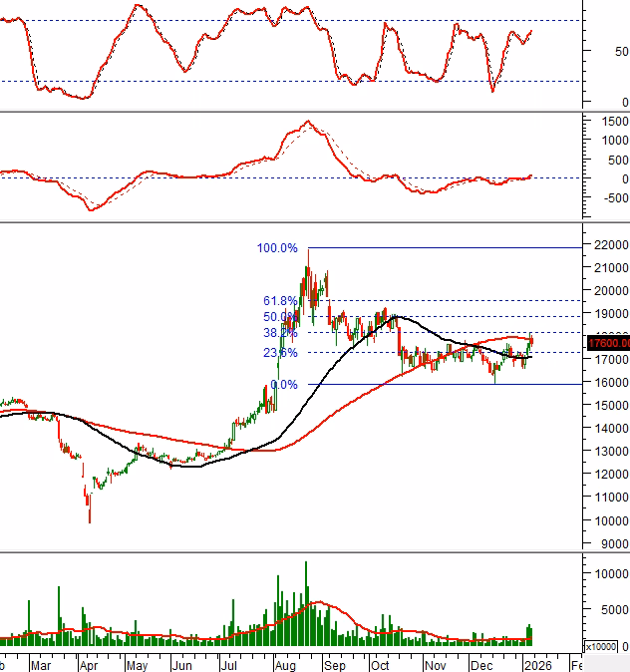
Task: Click the 22000 price axis label
Action: coord(609,245)
